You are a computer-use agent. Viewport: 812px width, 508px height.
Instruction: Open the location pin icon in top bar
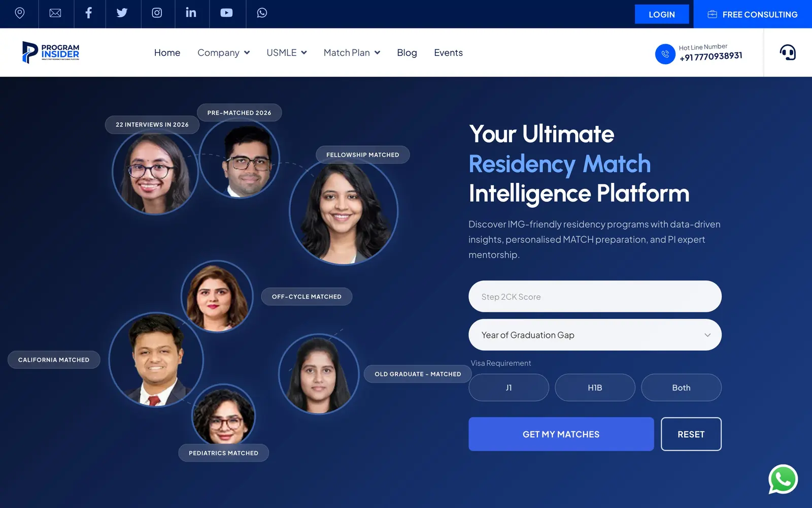[19, 13]
